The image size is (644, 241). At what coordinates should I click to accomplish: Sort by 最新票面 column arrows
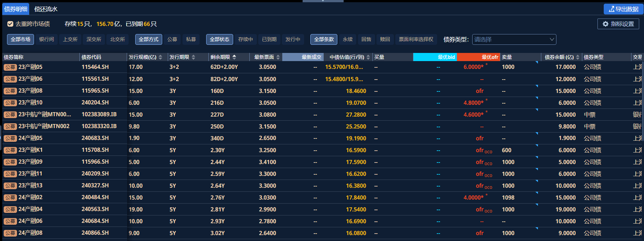[278, 57]
